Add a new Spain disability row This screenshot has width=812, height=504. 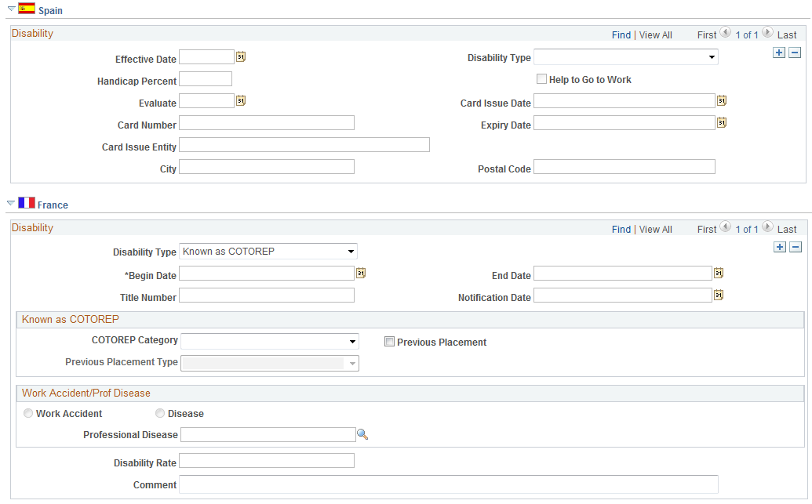[779, 53]
